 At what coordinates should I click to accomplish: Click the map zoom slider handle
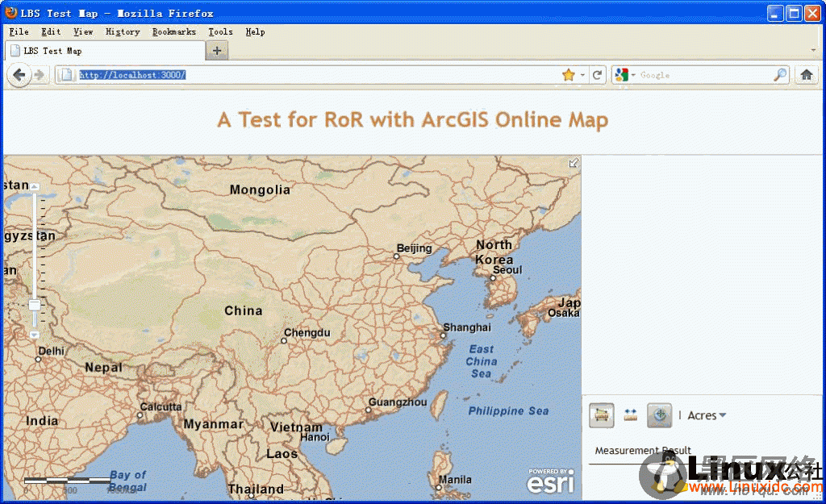click(x=34, y=306)
